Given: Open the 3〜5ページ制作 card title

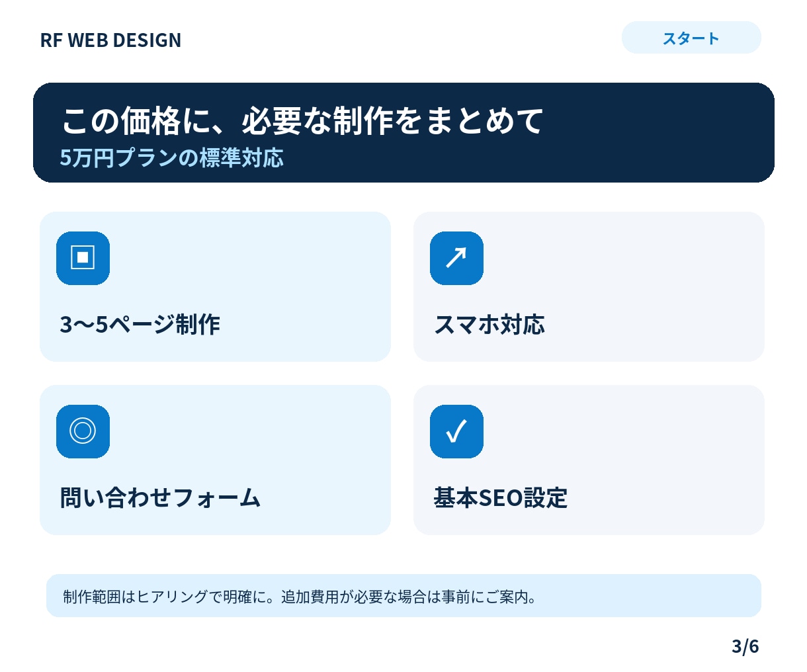Looking at the screenshot, I should pos(140,324).
